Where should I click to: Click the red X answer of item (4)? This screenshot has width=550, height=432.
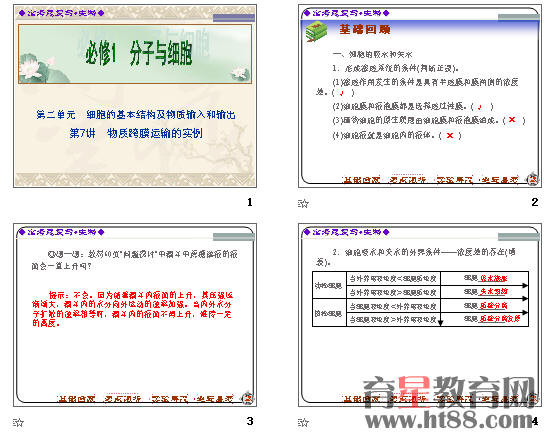click(450, 135)
